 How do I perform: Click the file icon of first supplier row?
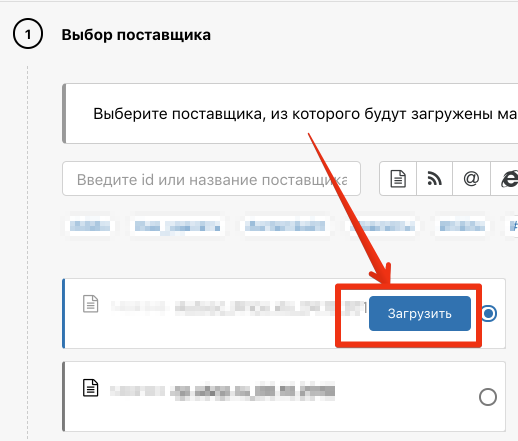pos(90,304)
